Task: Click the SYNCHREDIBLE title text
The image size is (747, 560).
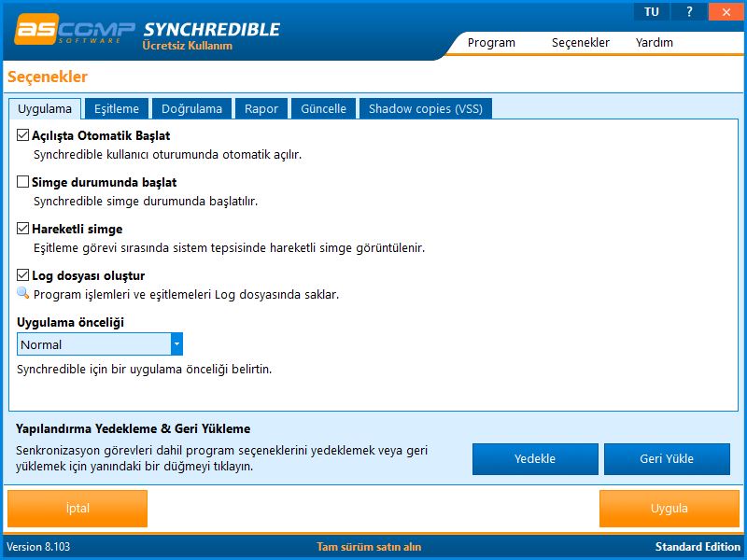Action: click(x=212, y=30)
